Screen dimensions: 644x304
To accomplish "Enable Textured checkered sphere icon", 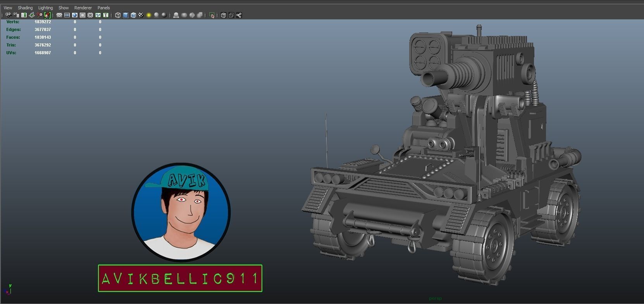I will 141,15.
